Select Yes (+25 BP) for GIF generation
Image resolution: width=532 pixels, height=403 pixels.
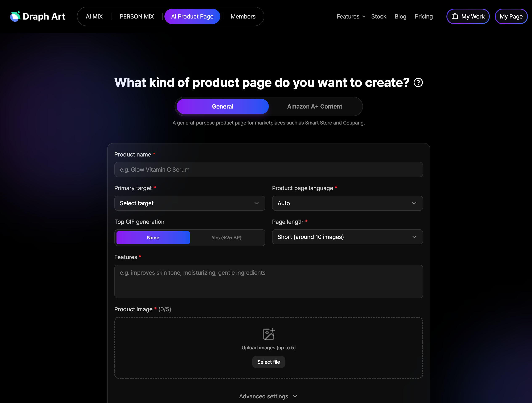point(226,237)
